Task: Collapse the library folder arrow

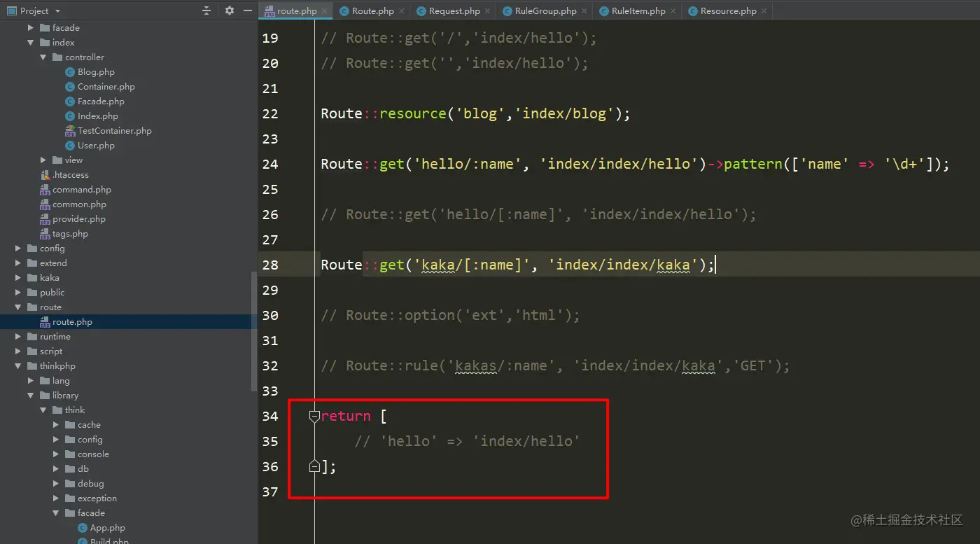Action: [31, 396]
